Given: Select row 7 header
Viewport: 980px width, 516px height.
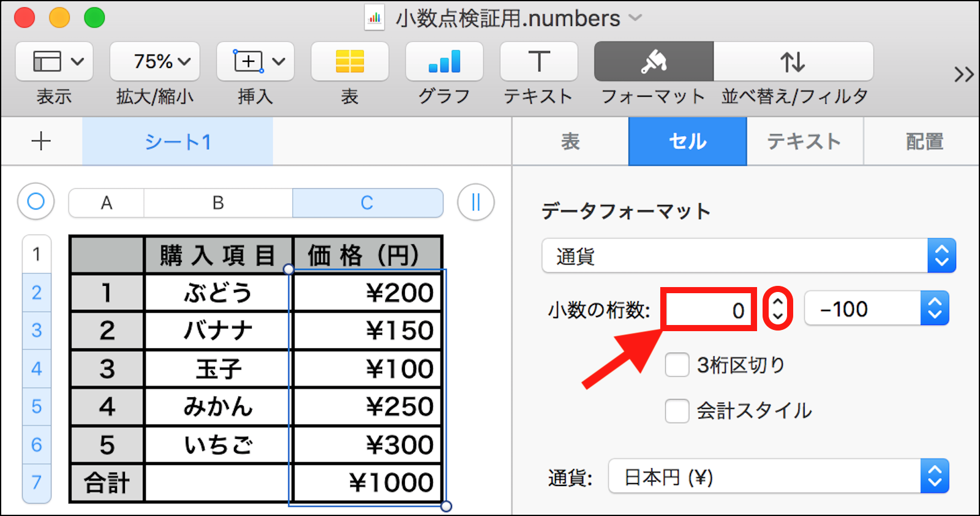Looking at the screenshot, I should tap(37, 483).
